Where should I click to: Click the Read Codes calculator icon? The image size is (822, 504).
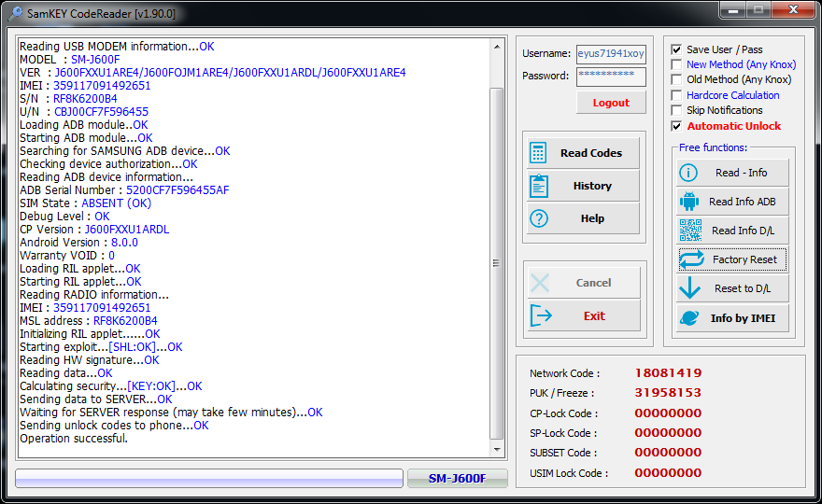[x=538, y=153]
